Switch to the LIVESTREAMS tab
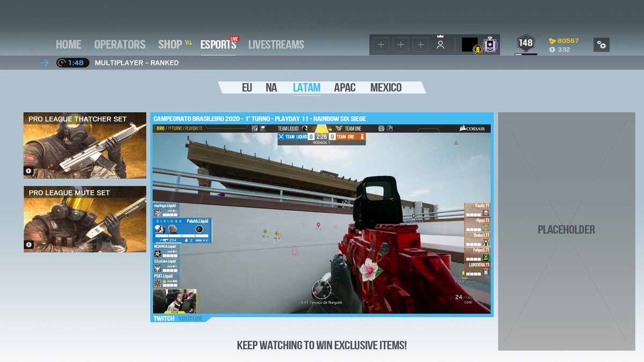The width and height of the screenshot is (644, 362). click(x=276, y=45)
